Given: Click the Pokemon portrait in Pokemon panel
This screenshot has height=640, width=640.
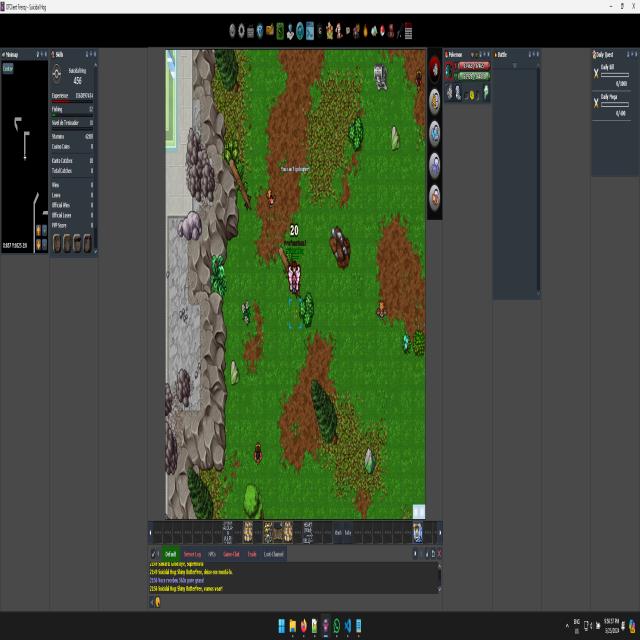Looking at the screenshot, I should point(449,71).
